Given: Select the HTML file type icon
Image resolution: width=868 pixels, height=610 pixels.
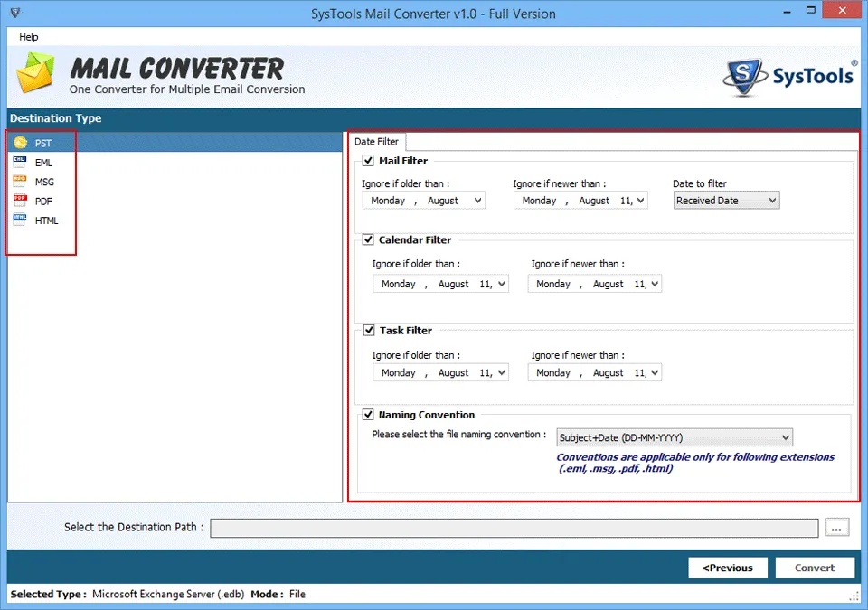Looking at the screenshot, I should 20,221.
